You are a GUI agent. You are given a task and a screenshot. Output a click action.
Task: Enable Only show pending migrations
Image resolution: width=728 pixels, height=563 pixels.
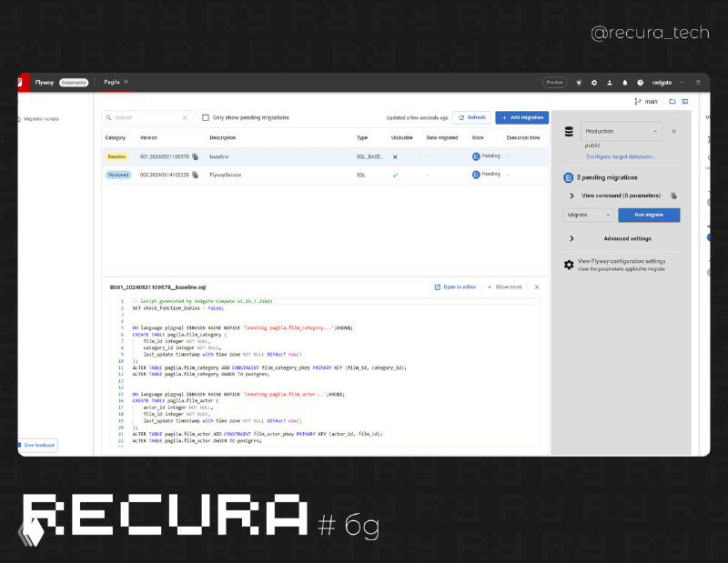(206, 117)
